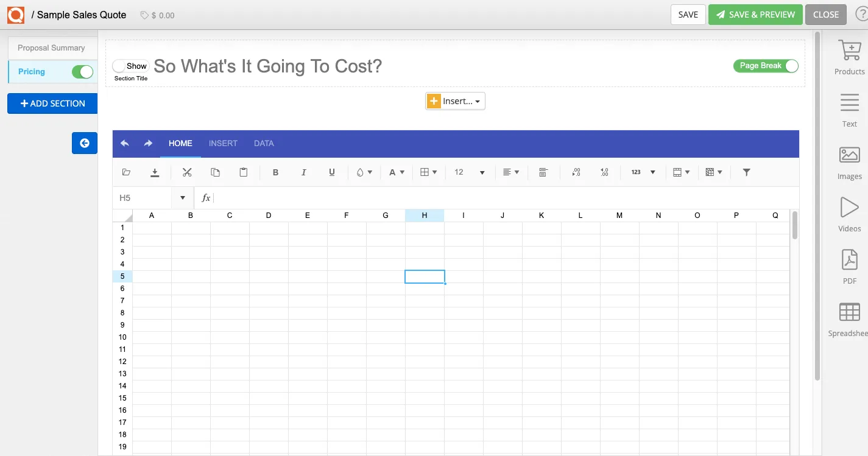Switch to the INSERT tab
This screenshot has height=456, width=868.
[222, 143]
